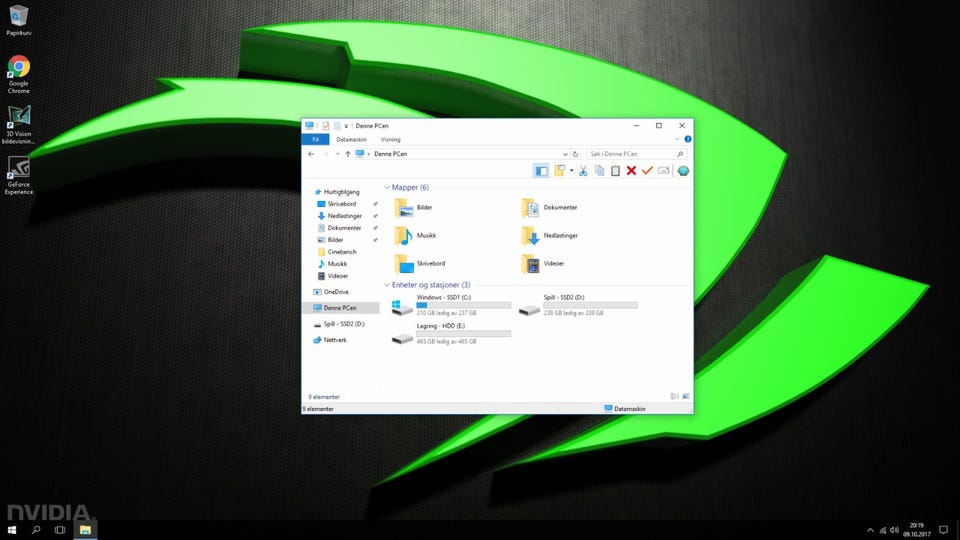This screenshot has height=540, width=960.
Task: Toggle the navigation pane layout icon
Action: [541, 171]
